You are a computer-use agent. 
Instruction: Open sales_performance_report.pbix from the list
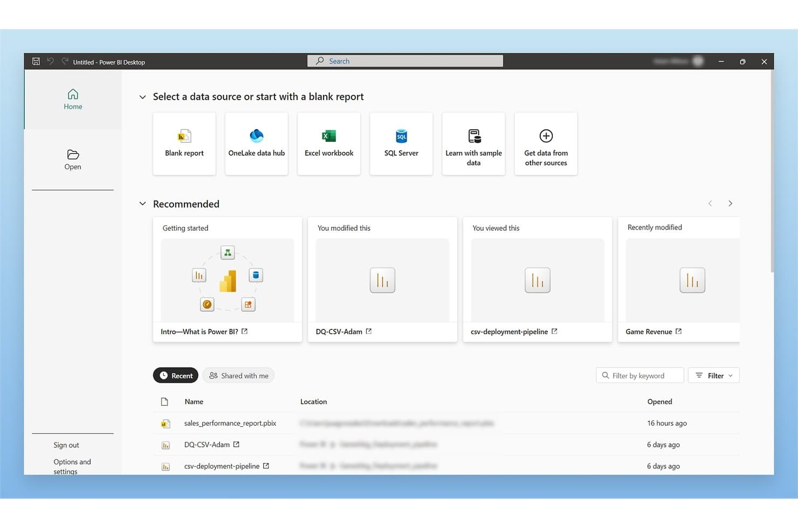click(230, 423)
